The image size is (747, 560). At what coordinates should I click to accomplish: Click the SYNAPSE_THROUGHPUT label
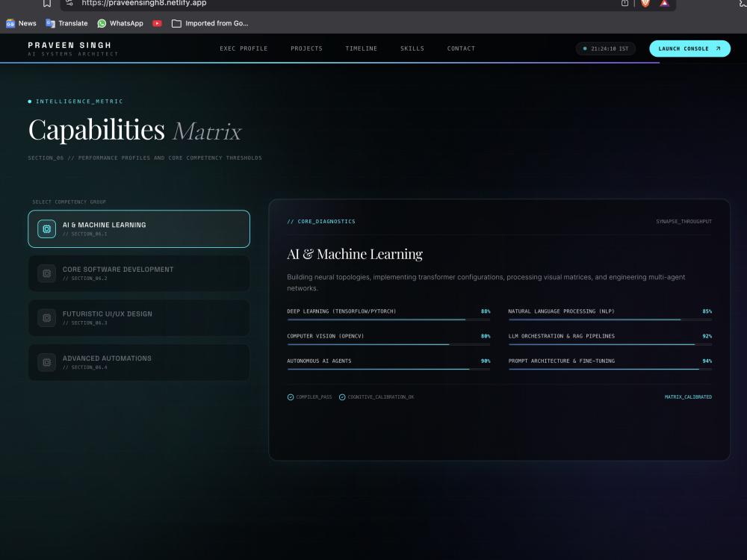pos(684,222)
